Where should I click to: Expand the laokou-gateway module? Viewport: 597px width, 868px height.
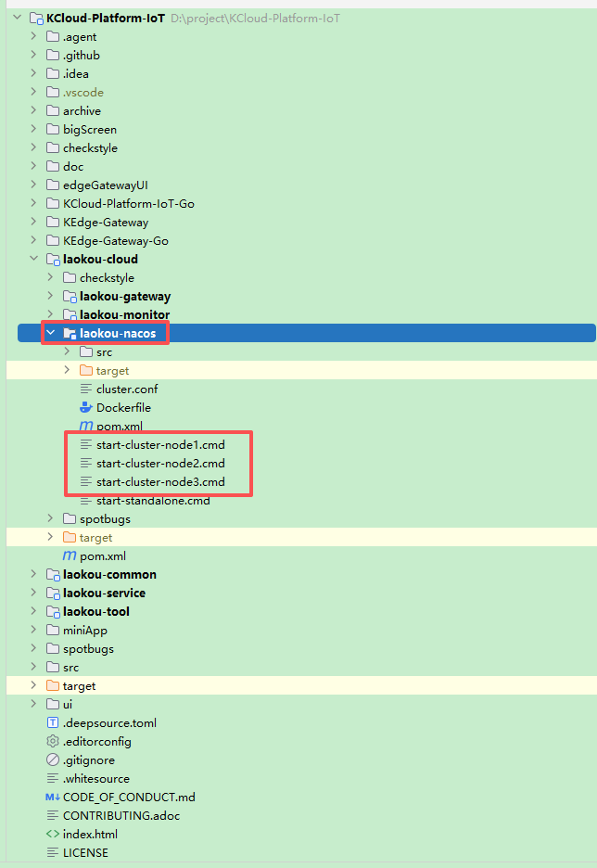[50, 296]
